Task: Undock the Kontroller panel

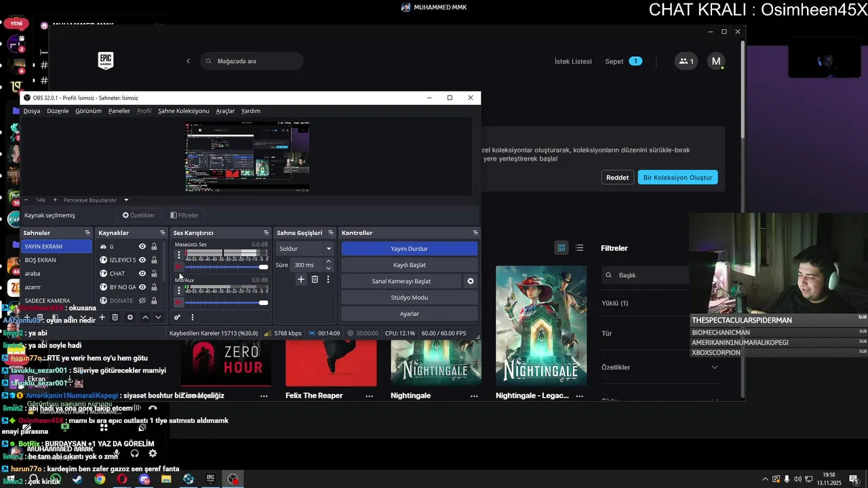Action: 475,232
